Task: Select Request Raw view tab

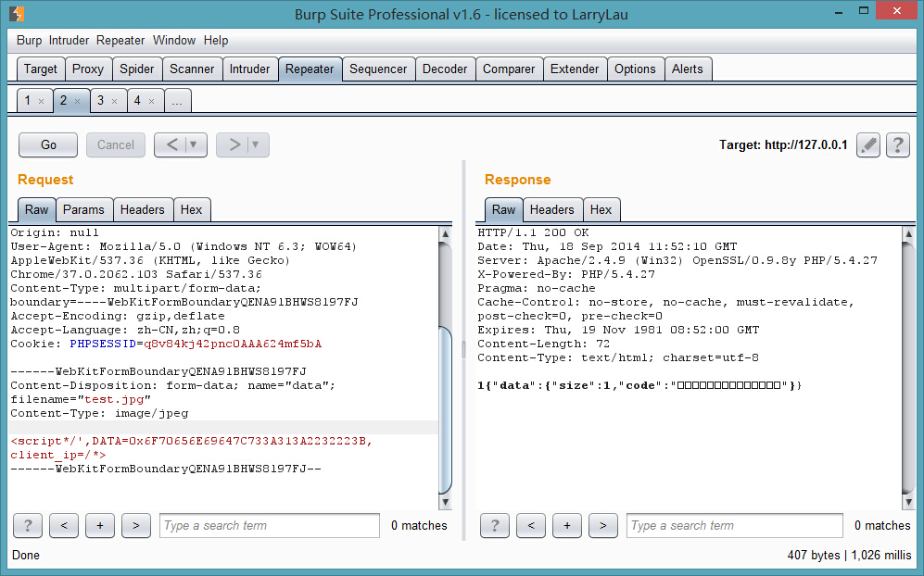Action: pyautogui.click(x=36, y=209)
